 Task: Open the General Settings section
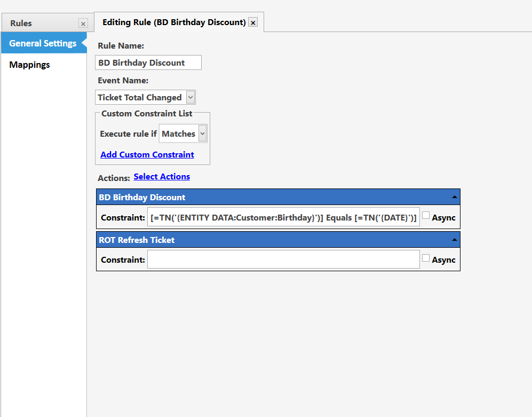[44, 43]
